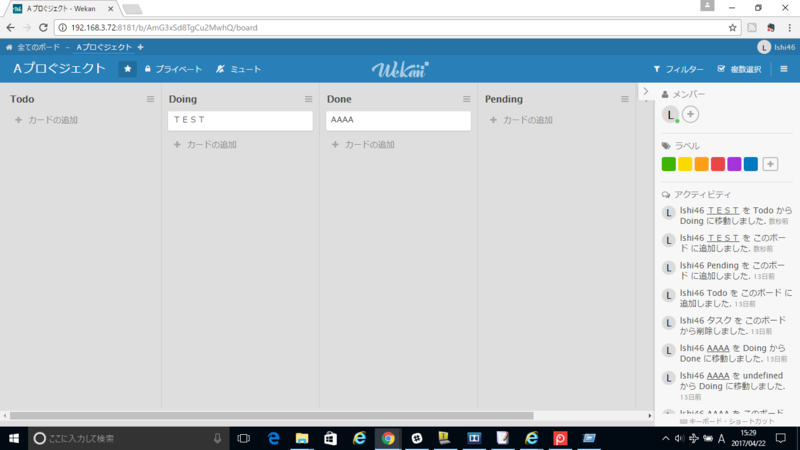Select the blue label swatch
800x450 pixels.
[751, 164]
